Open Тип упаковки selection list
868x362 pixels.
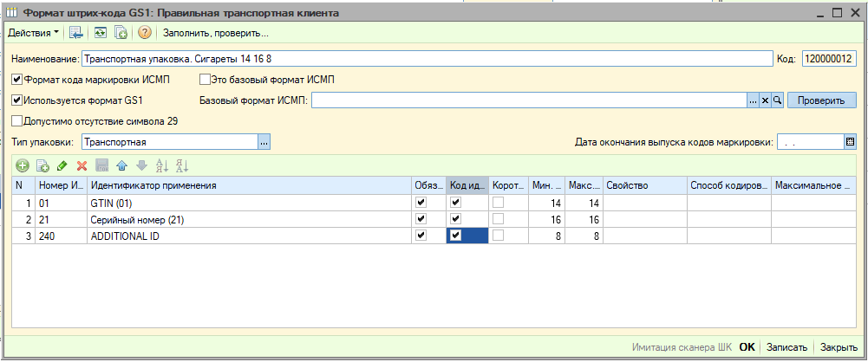(x=264, y=142)
